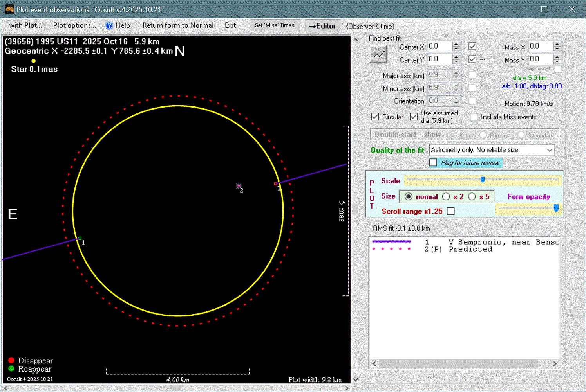Click the up arrow above the plot scrollbar
This screenshot has width=586, height=392.
pyautogui.click(x=356, y=40)
